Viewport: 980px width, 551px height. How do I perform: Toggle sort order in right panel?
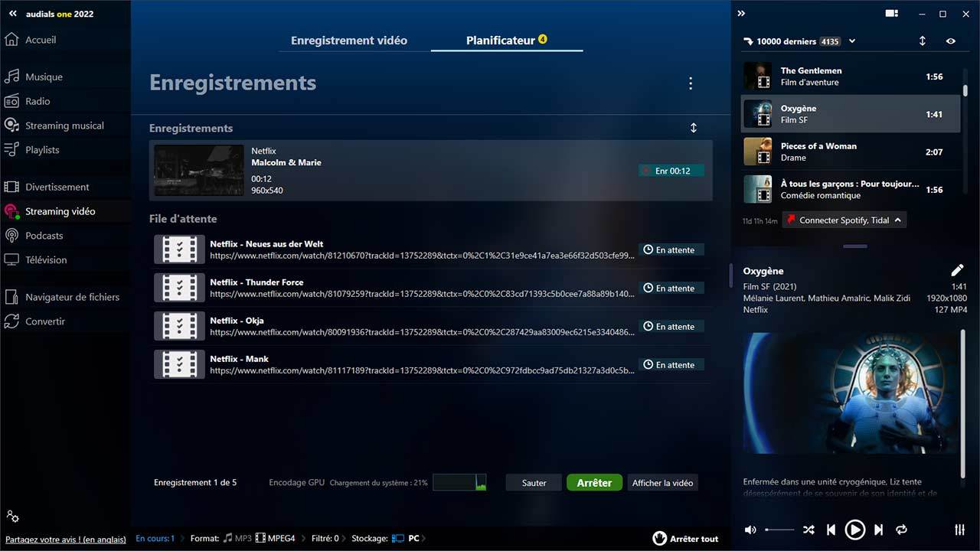tap(923, 41)
